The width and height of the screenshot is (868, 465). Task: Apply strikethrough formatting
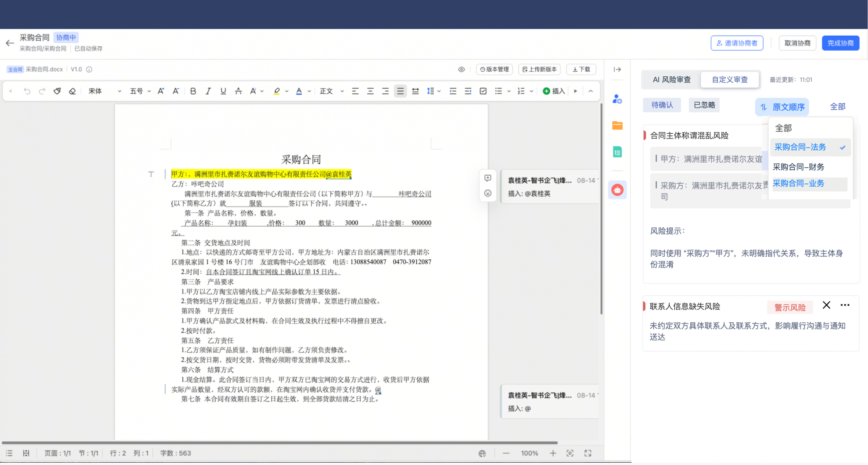[238, 91]
